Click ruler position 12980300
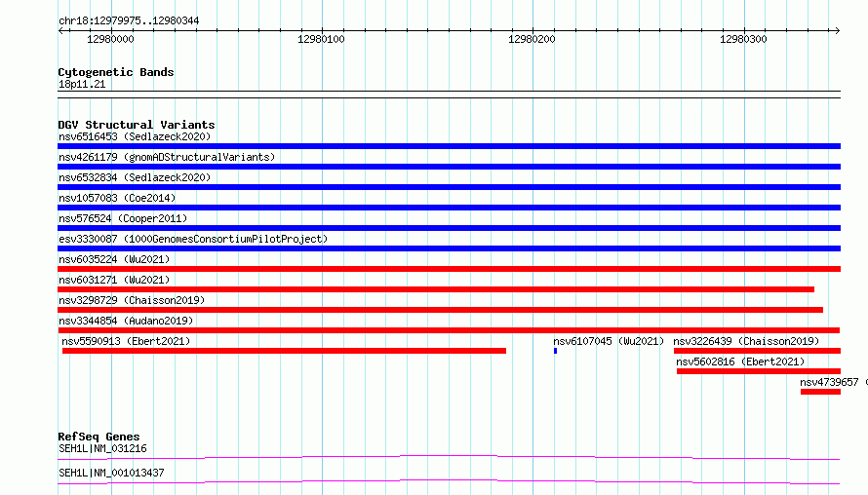The height and width of the screenshot is (495, 868). tap(743, 39)
